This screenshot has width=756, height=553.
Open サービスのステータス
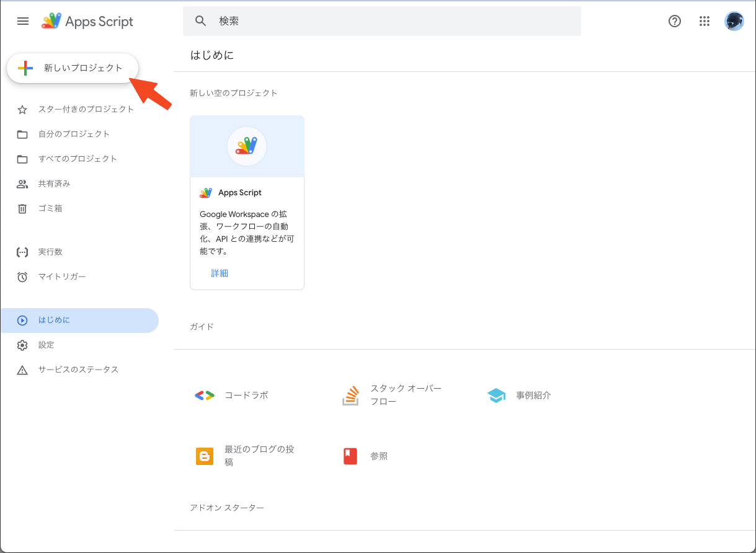point(78,369)
